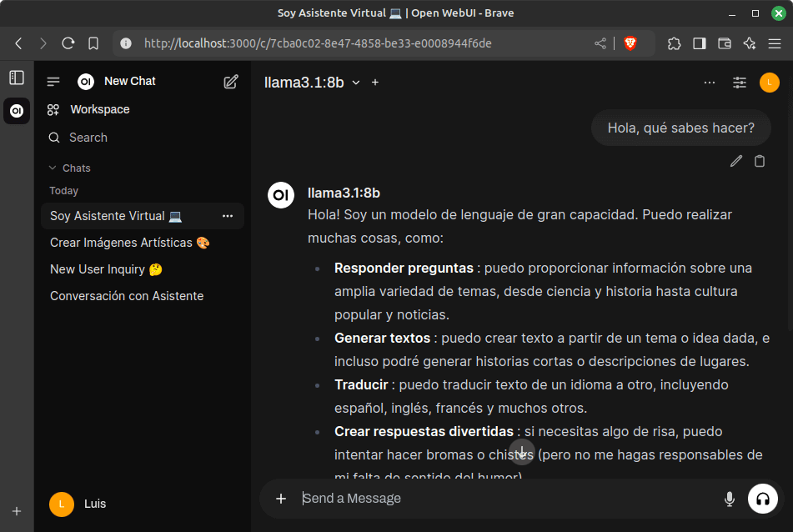This screenshot has width=793, height=532.
Task: Click the new chat pencil icon
Action: point(231,82)
